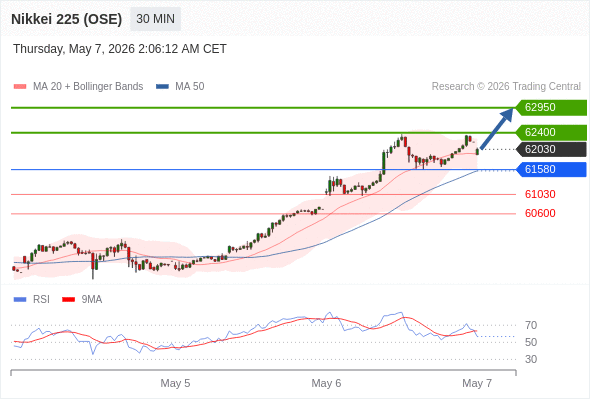
Task: Click the Thursday, May 7, 2026 timestamp text
Action: [x=120, y=49]
